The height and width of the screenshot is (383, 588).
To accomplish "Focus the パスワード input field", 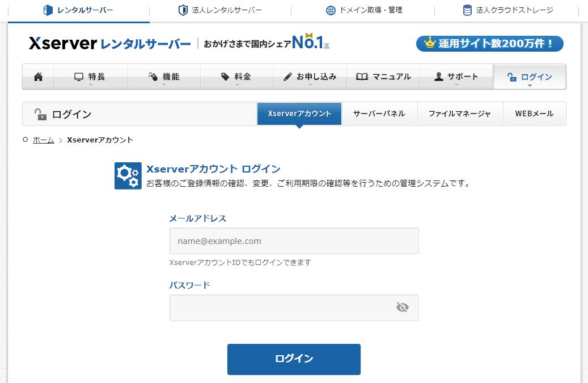I will [294, 308].
